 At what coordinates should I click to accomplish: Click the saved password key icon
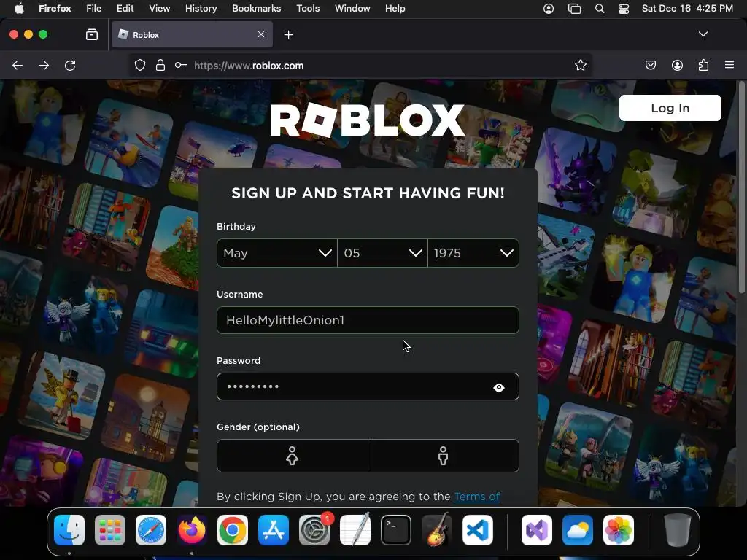pyautogui.click(x=181, y=65)
